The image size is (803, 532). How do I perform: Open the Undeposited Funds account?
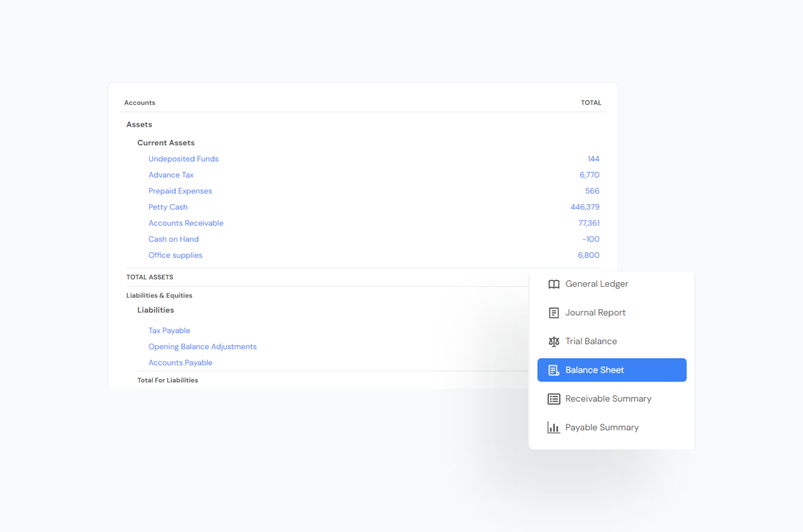pos(183,159)
